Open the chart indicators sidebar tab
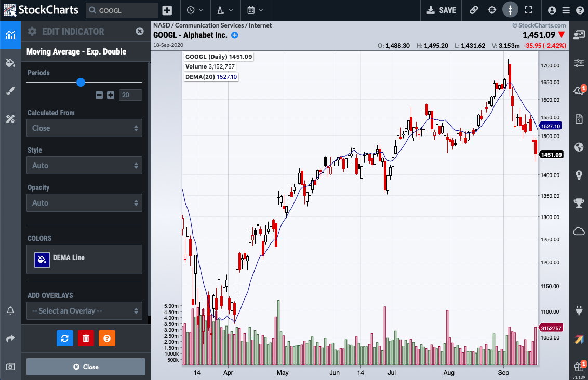Viewport: 588px width, 380px height. pos(10,35)
